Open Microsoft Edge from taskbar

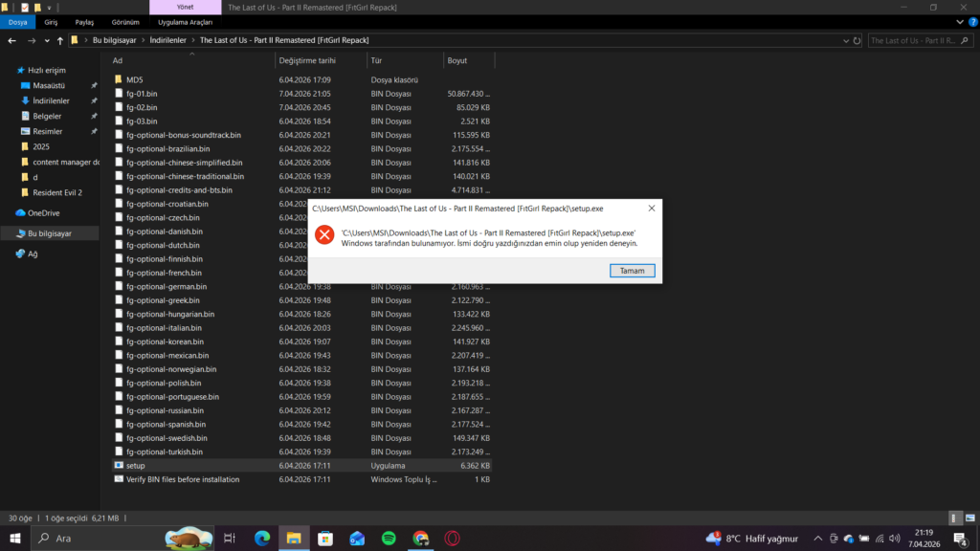(262, 538)
